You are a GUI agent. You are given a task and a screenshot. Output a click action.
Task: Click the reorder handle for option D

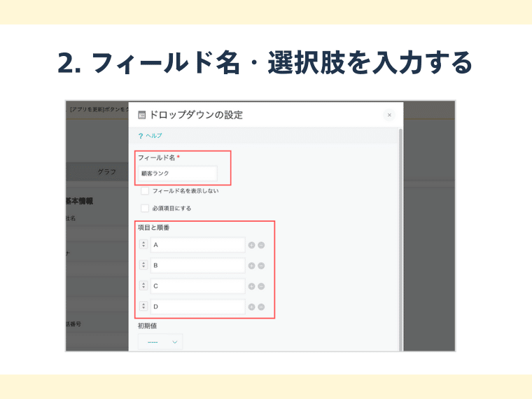click(143, 307)
